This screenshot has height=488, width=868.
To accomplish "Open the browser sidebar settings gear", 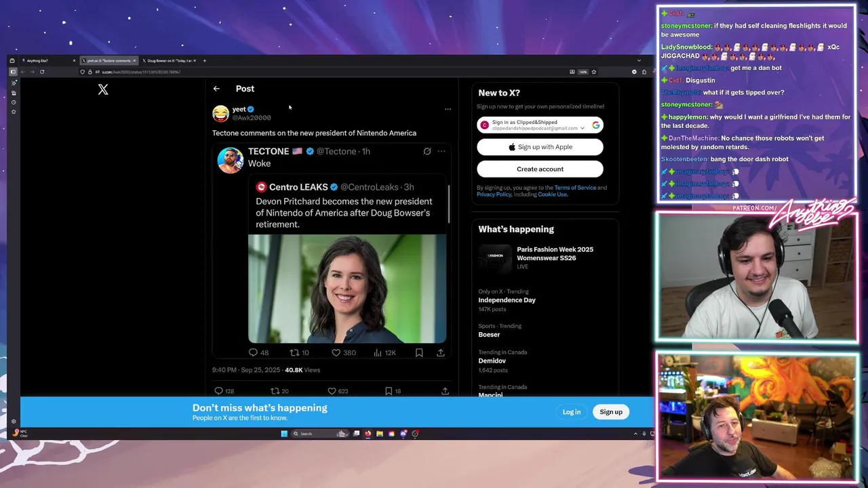I will [14, 422].
